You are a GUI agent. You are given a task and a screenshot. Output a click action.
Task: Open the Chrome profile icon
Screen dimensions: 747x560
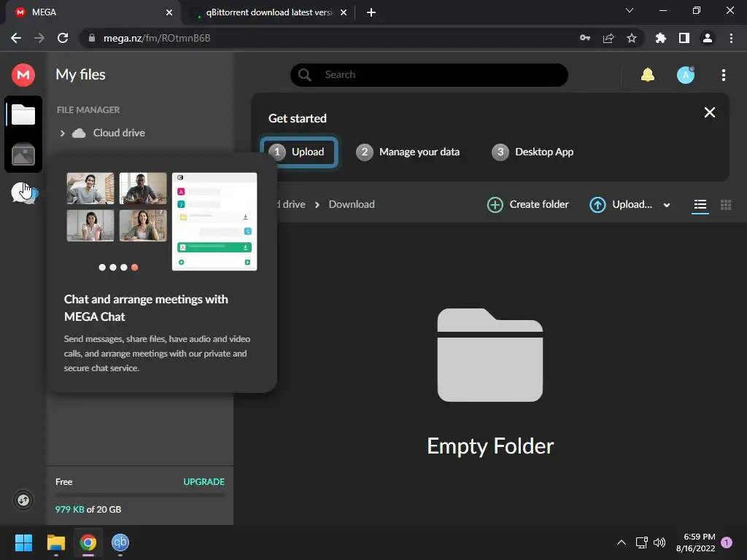click(708, 38)
